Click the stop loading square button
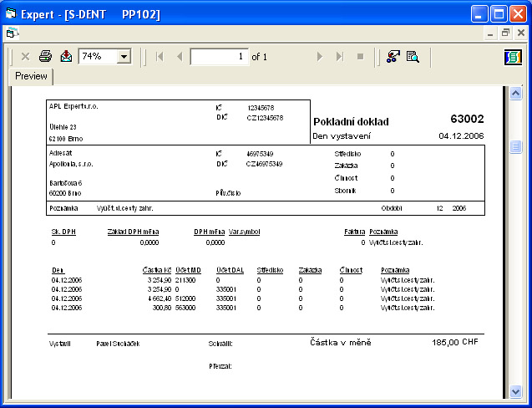Viewport: 532px width, 408px height. [x=360, y=57]
